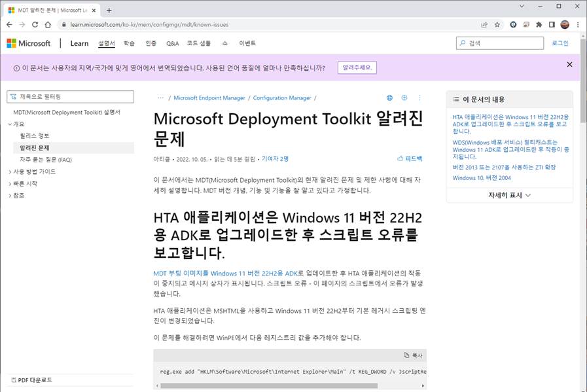Collapse the 개요 tree section

(x=16, y=124)
